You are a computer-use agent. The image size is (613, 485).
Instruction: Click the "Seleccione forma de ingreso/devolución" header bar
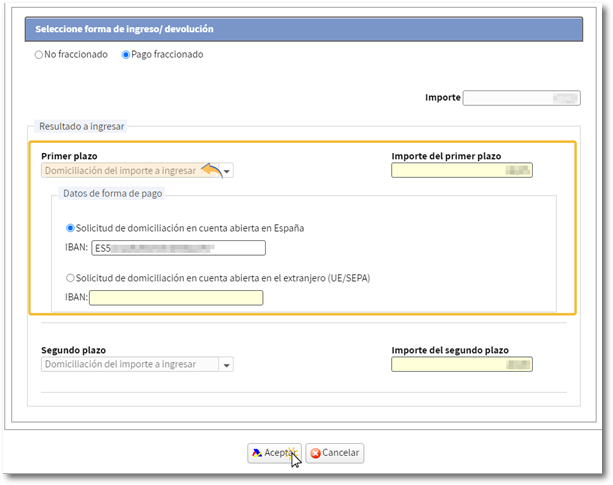pyautogui.click(x=302, y=29)
